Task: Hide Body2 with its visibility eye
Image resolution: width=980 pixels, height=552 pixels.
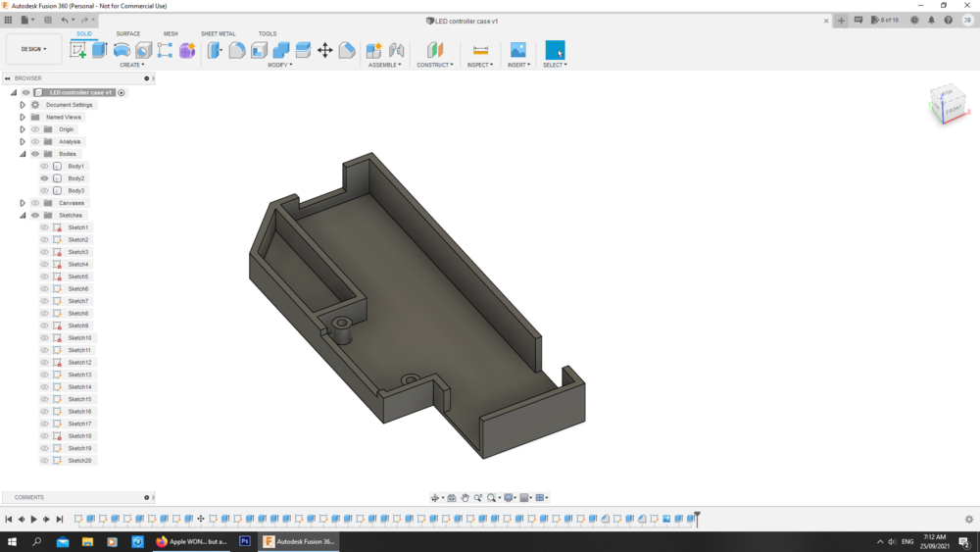Action: point(44,178)
